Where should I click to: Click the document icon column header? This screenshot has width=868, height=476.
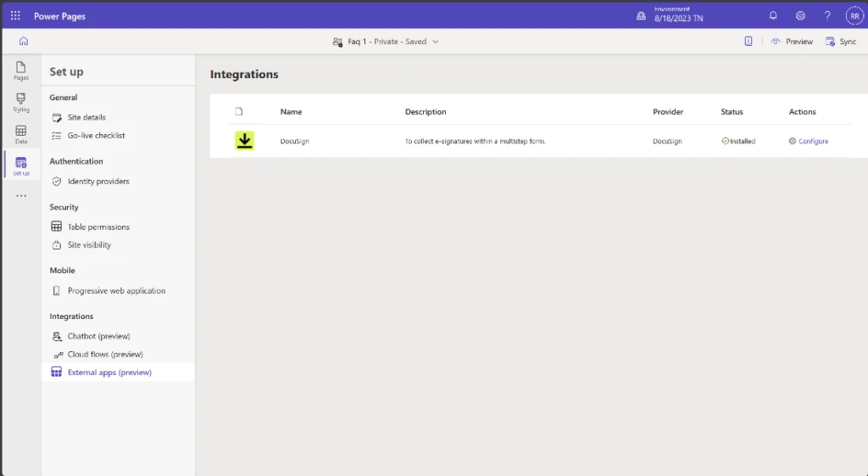[x=238, y=111]
